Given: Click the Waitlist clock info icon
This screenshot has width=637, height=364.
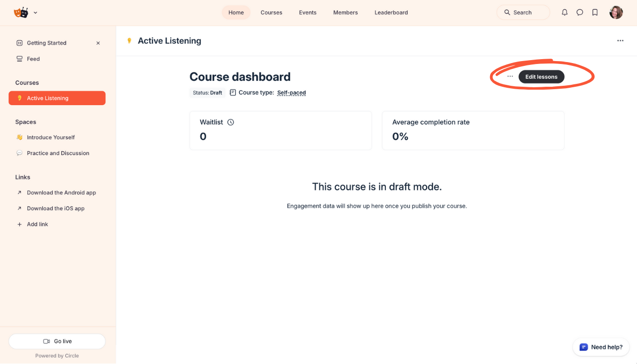Looking at the screenshot, I should click(231, 122).
